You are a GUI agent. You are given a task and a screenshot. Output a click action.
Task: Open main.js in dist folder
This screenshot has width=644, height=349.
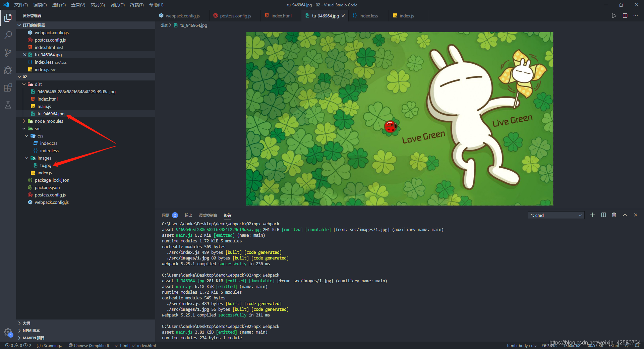tap(44, 106)
